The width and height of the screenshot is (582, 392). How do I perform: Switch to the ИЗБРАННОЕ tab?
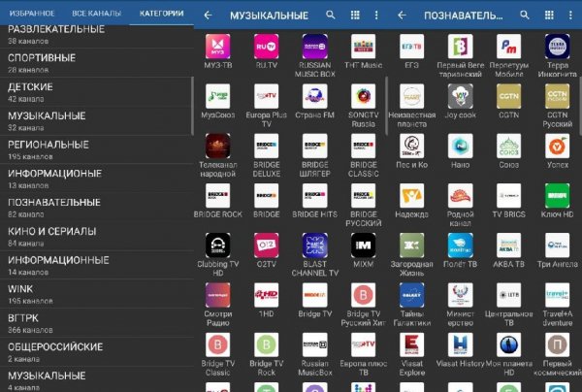(32, 14)
